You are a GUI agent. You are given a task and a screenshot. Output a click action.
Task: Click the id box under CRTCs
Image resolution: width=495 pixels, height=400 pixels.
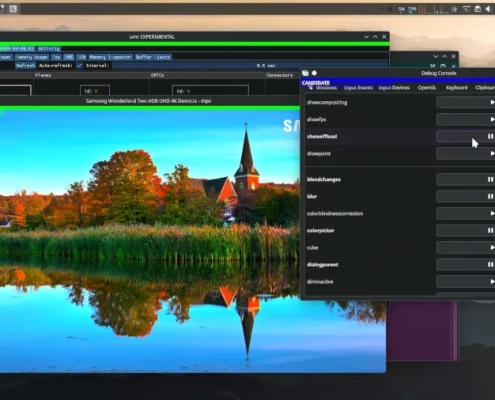tap(210, 91)
